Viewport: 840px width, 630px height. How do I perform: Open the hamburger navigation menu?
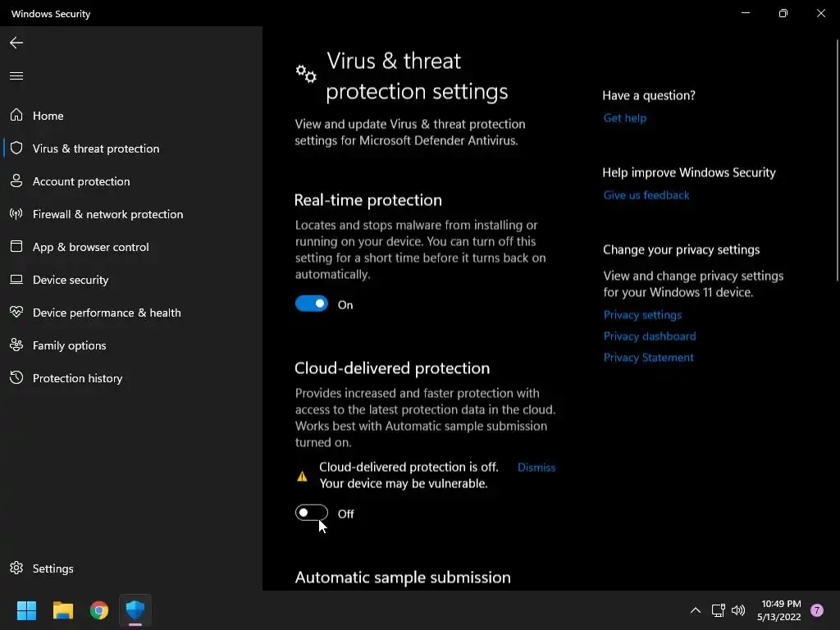tap(16, 76)
